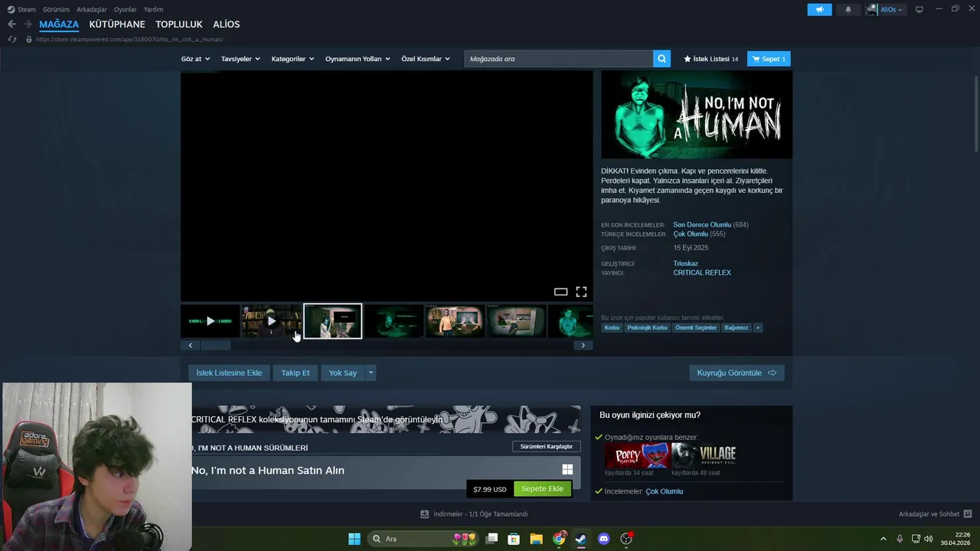The image size is (980, 551).
Task: Click the store search magnifier button
Action: click(x=661, y=59)
